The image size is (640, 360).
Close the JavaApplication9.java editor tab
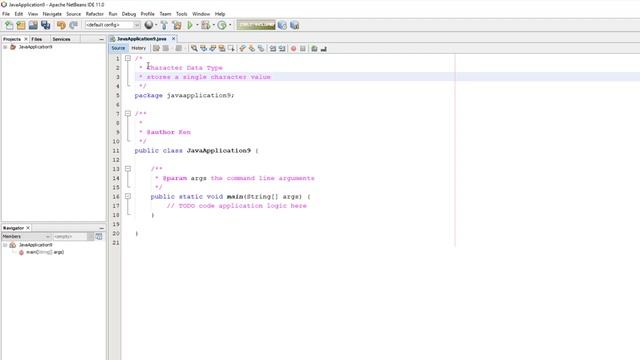coord(173,39)
